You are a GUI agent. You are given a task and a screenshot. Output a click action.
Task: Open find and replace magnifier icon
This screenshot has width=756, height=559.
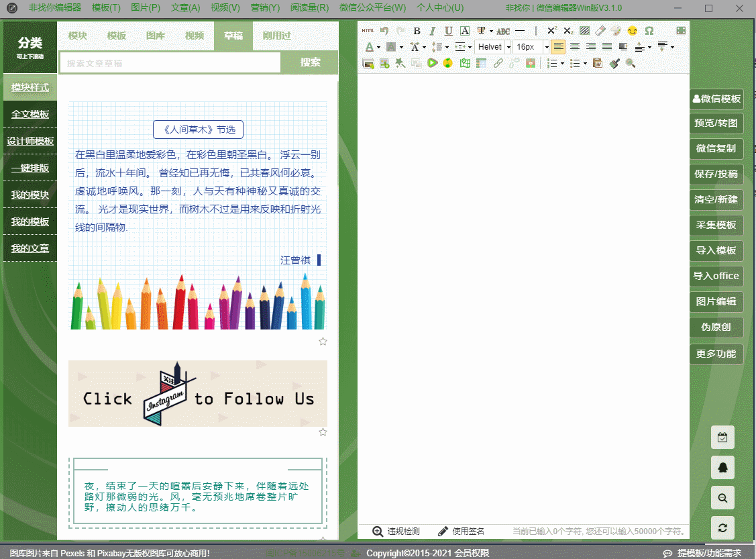[x=630, y=63]
